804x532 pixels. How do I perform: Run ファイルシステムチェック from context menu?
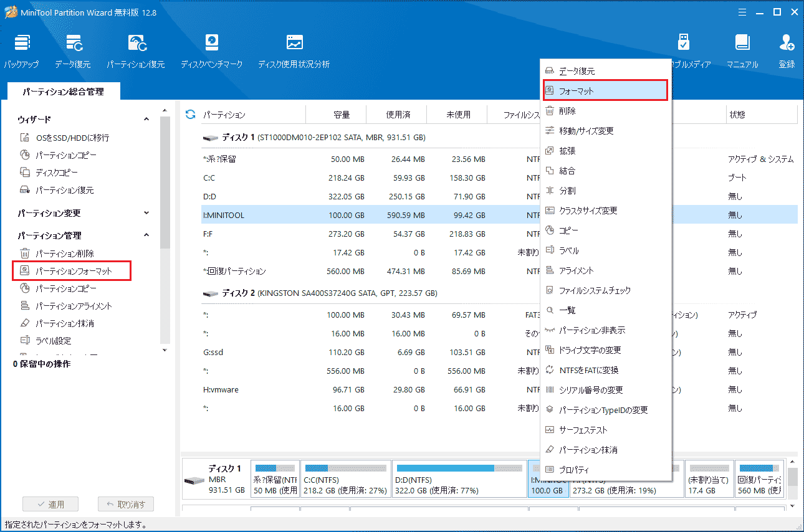point(606,290)
